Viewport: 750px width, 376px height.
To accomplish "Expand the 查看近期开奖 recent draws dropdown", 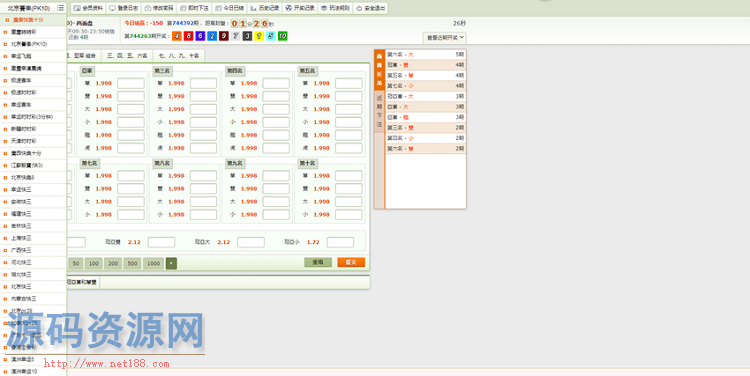I will point(444,37).
